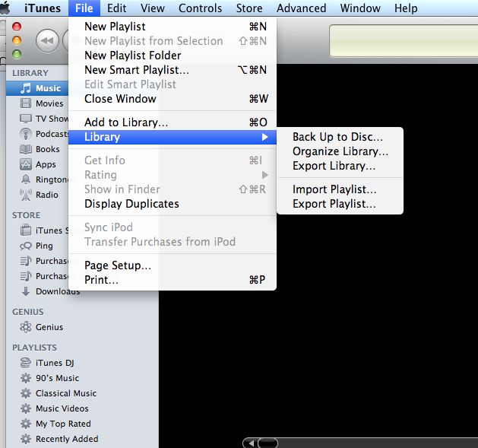Choose New Smart Playlist...

coord(173,70)
